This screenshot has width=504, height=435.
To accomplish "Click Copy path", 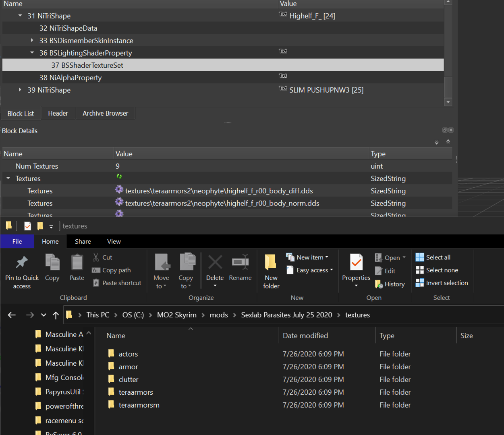I will coord(112,270).
